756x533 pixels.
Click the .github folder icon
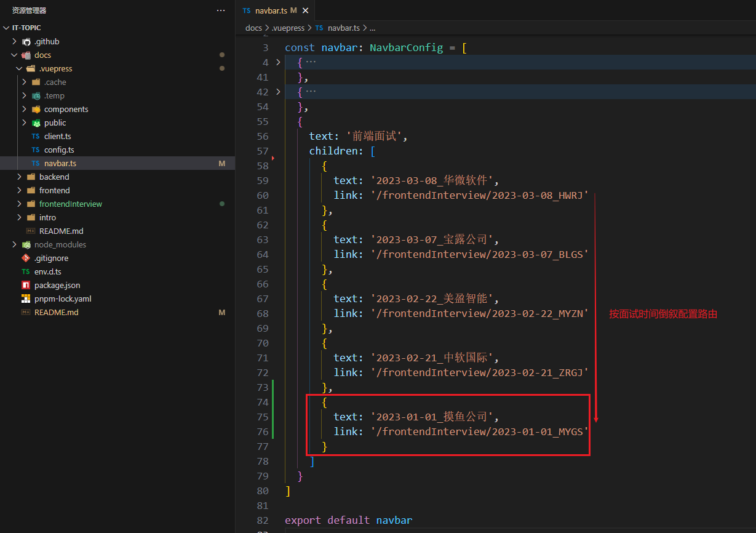click(26, 42)
